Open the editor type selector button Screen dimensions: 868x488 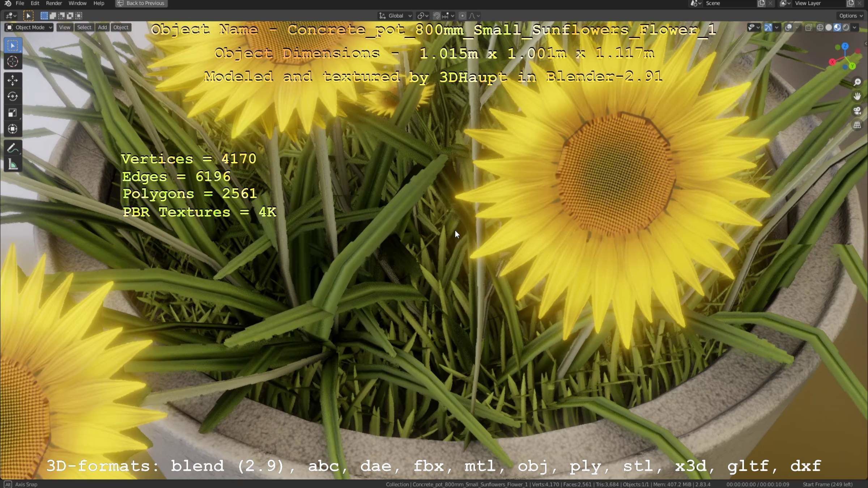(x=10, y=16)
